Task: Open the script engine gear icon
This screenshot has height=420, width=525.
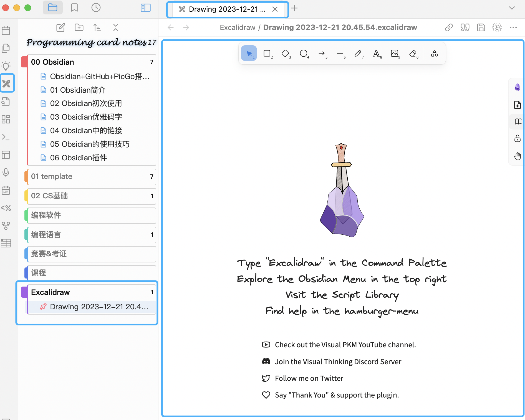Action: point(497,27)
